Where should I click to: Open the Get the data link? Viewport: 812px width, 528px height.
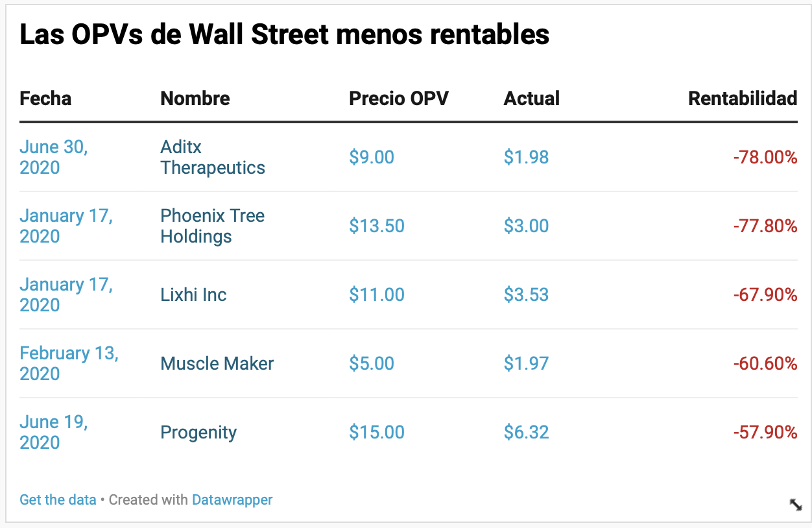pos(58,500)
